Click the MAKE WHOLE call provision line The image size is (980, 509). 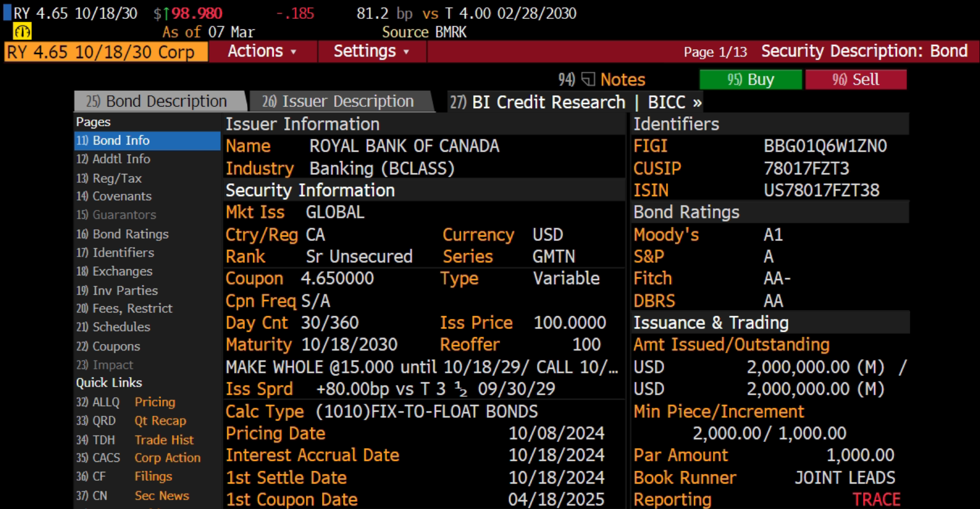(x=422, y=367)
